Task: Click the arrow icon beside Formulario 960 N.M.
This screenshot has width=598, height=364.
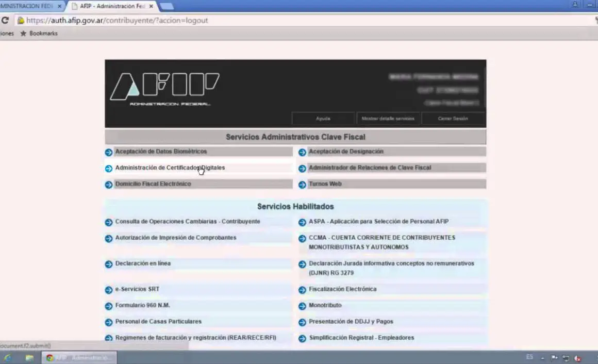Action: click(109, 306)
